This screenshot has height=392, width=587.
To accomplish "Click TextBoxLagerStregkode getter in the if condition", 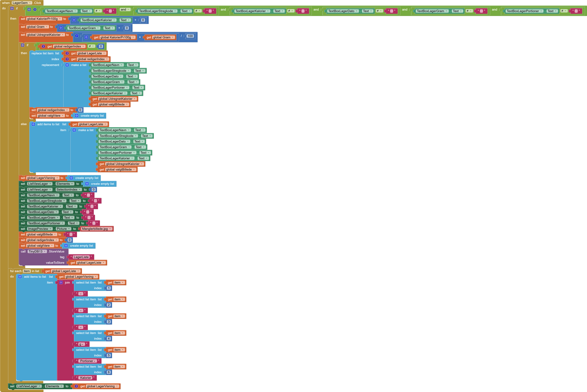I will click(x=165, y=11).
